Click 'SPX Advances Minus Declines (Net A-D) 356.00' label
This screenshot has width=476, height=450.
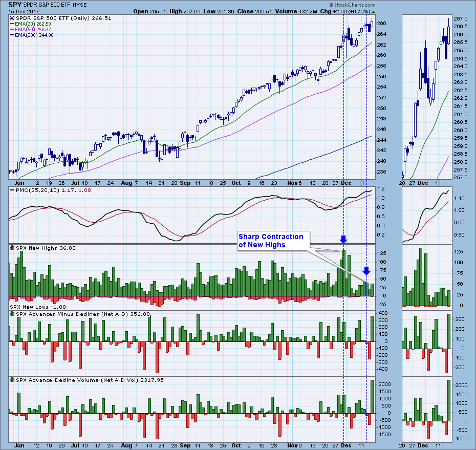(83, 314)
